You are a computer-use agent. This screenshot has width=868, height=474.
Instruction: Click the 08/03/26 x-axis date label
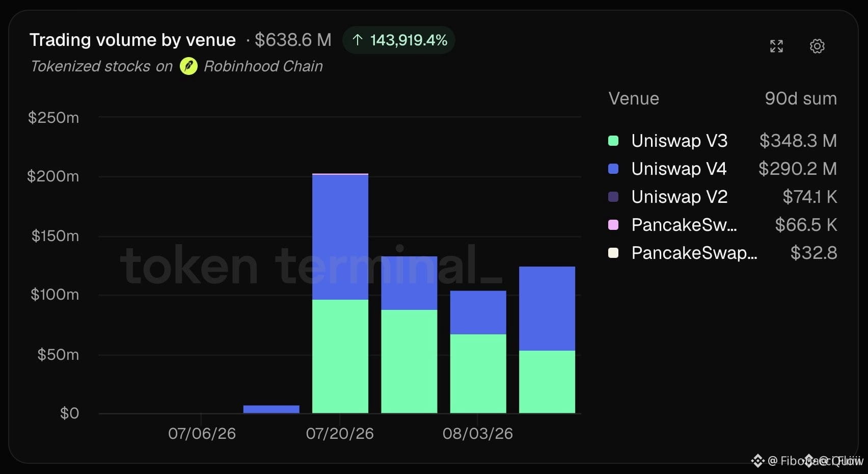478,434
